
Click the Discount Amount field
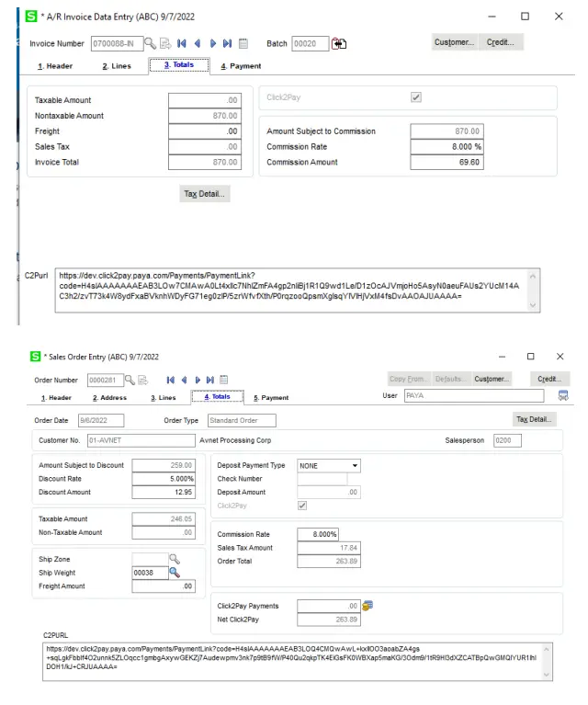(164, 492)
